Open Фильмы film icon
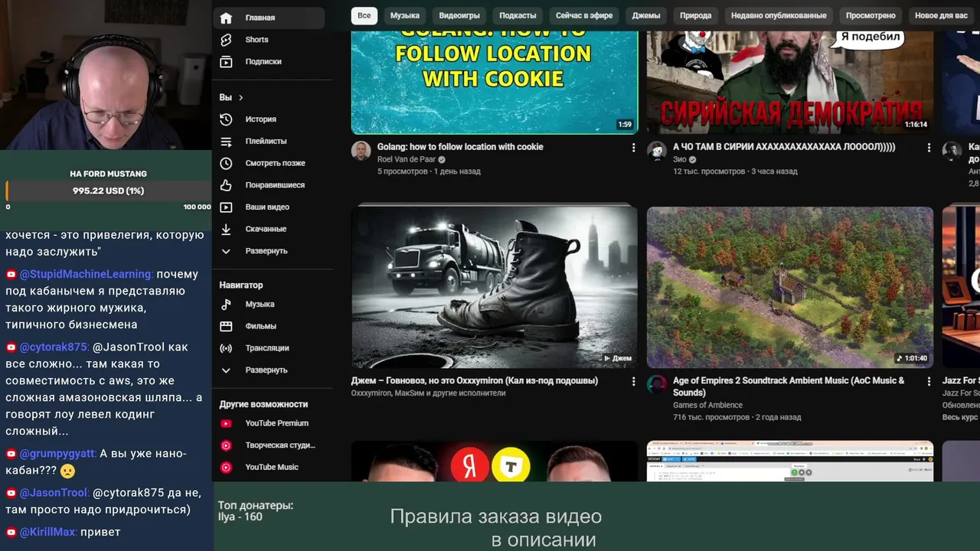 pyautogui.click(x=226, y=326)
